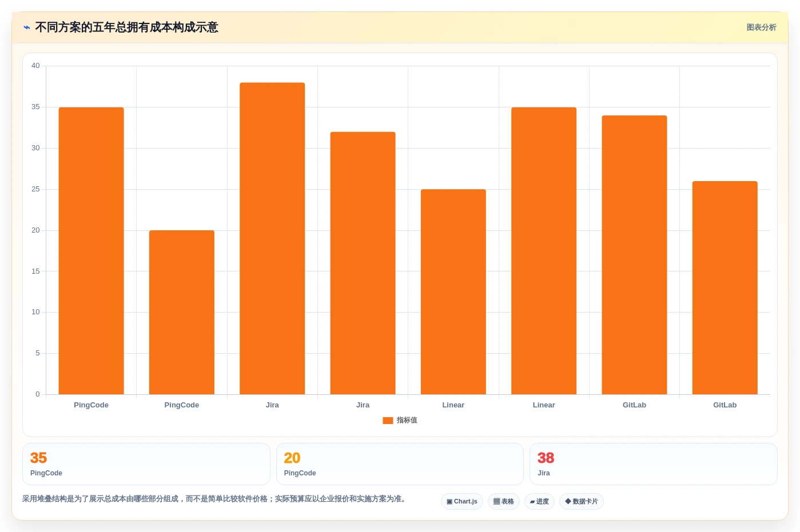Click the blue lightning icon beside the title
Screen dimensions: 800x532
point(27,27)
